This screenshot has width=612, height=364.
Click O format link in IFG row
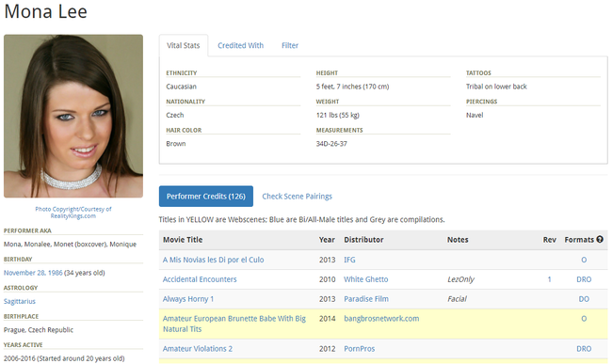click(584, 260)
